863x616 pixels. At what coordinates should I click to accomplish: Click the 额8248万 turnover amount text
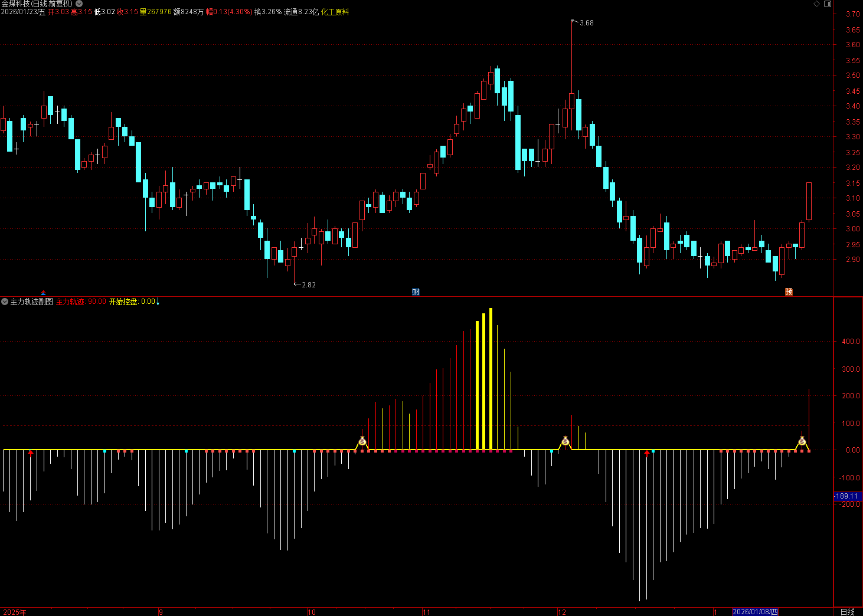point(188,12)
